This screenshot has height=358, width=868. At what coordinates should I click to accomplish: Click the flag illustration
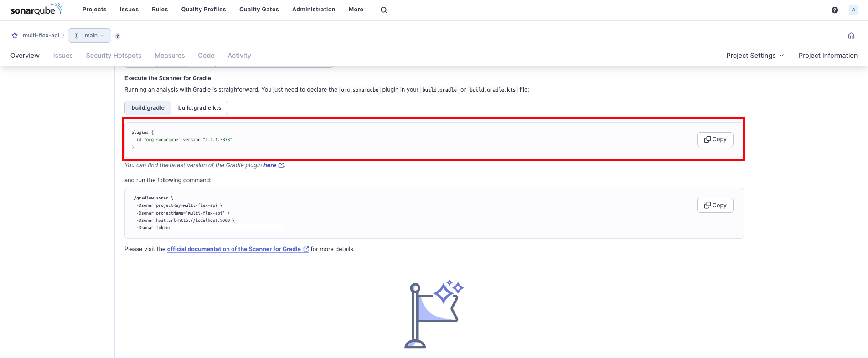click(434, 314)
